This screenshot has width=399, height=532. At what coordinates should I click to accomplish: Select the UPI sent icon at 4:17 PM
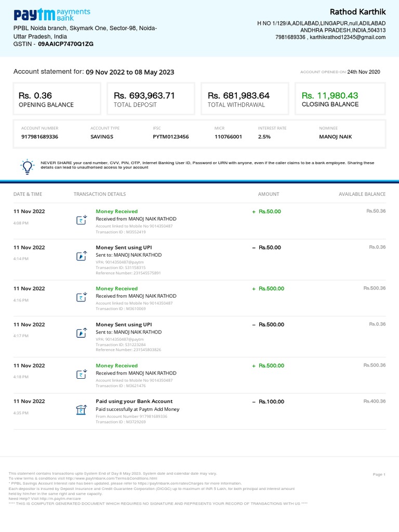[x=81, y=333]
